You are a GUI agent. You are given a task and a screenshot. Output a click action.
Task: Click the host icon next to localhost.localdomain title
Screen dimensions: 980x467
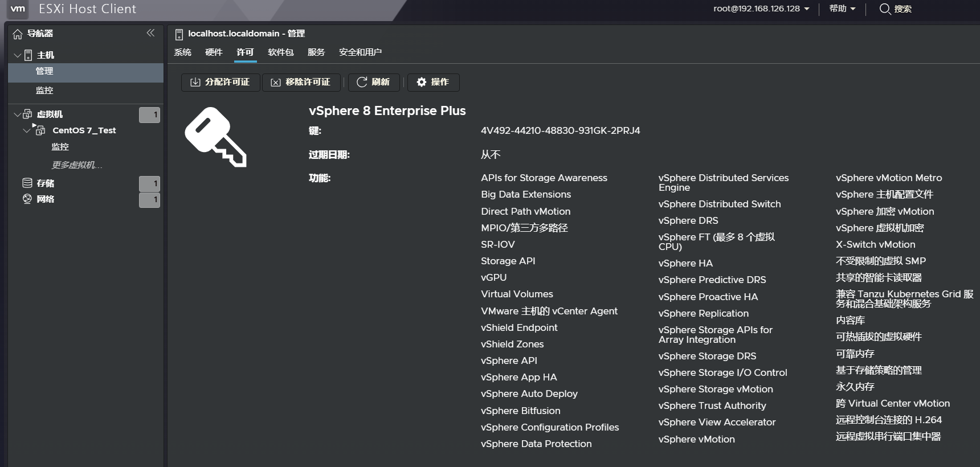tap(179, 34)
